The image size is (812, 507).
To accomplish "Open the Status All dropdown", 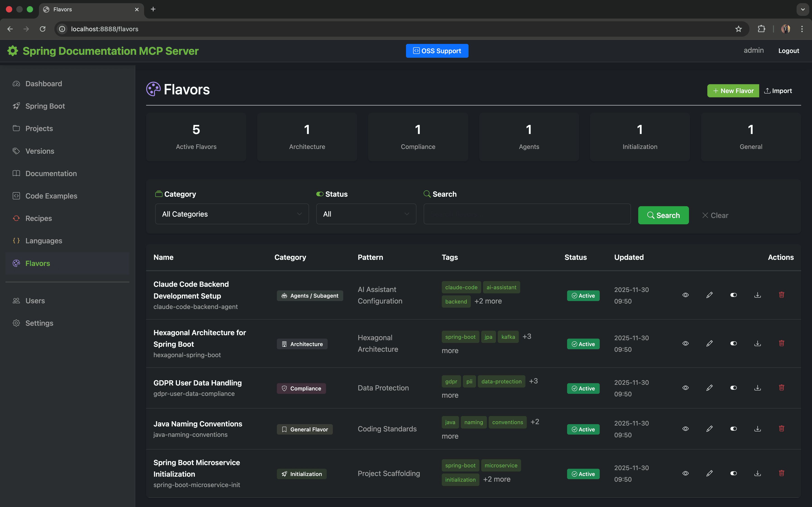I will point(366,214).
